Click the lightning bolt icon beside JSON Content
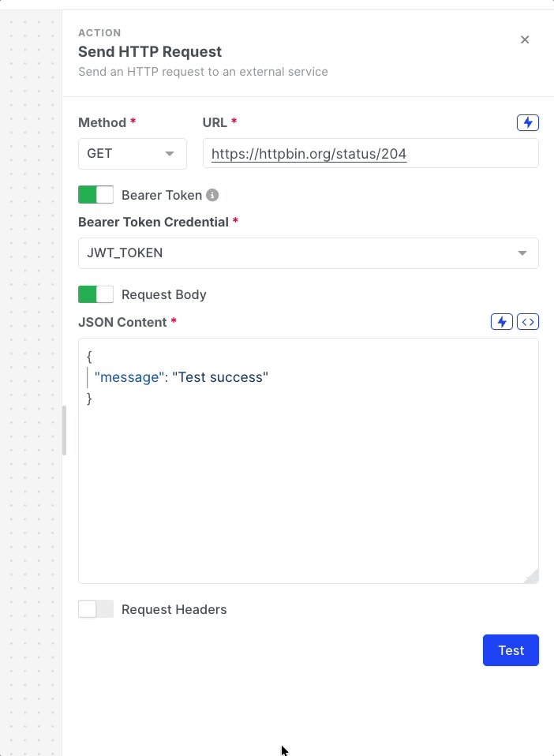This screenshot has width=554, height=756. (501, 322)
